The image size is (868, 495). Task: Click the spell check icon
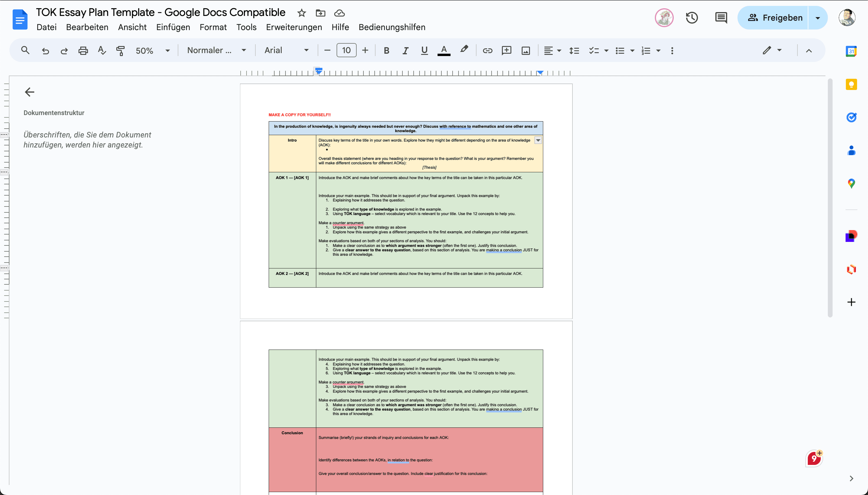(x=102, y=51)
